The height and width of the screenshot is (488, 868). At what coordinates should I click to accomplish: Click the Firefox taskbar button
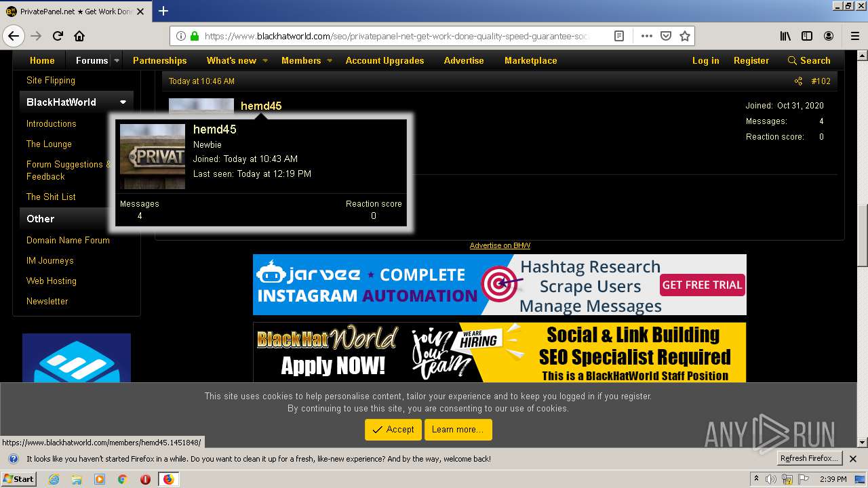(x=168, y=479)
